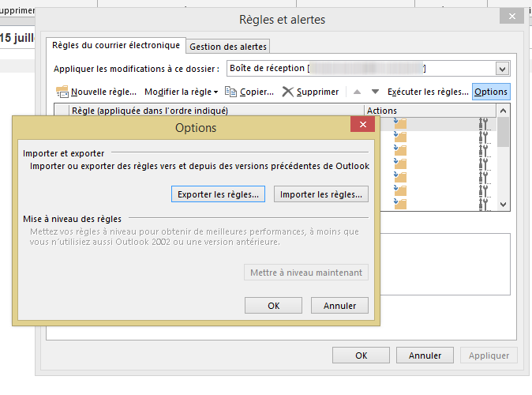Confirm the Options dialog with OK
The image size is (532, 395).
click(x=274, y=306)
